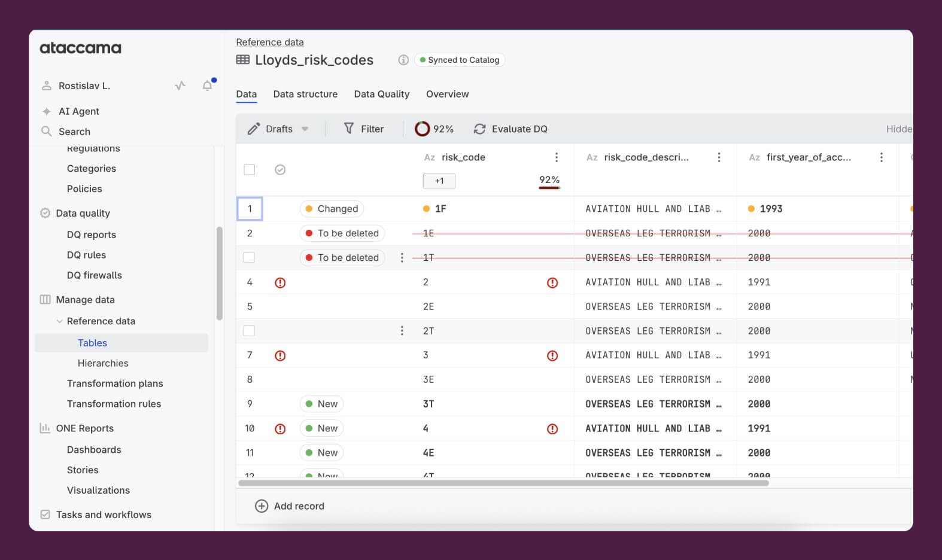
Task: Click the Add record button
Action: click(290, 506)
